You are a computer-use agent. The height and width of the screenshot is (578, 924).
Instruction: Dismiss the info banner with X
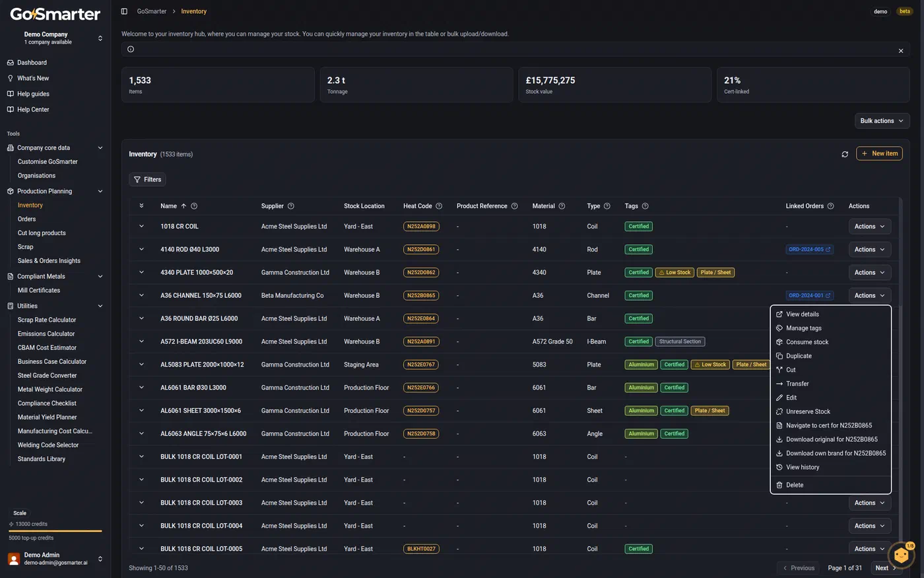tap(901, 50)
